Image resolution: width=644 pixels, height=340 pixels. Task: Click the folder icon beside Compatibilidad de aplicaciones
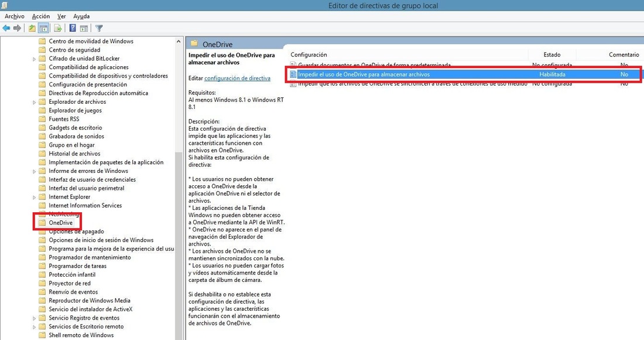click(x=42, y=67)
